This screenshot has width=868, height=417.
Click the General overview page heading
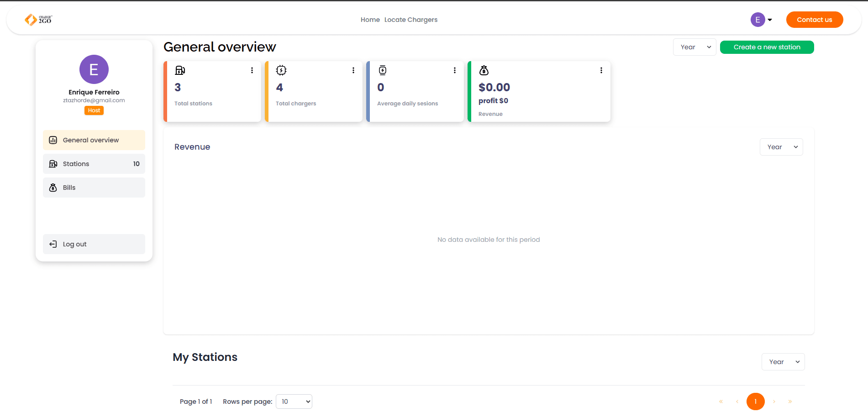[x=220, y=47]
